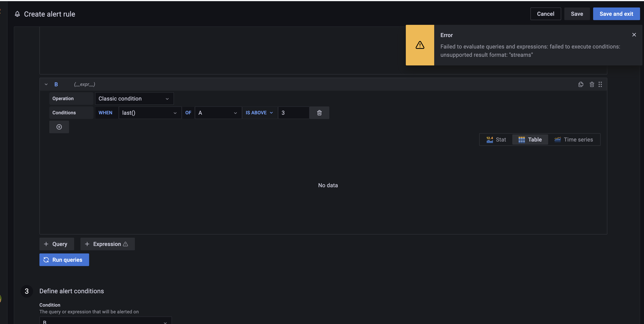Click the refresh icon on Run queries
The image size is (644, 324).
[x=46, y=260]
